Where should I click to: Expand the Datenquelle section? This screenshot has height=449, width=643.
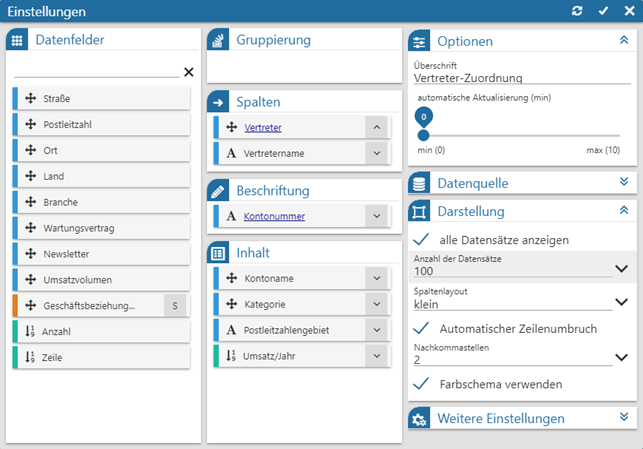click(x=623, y=182)
